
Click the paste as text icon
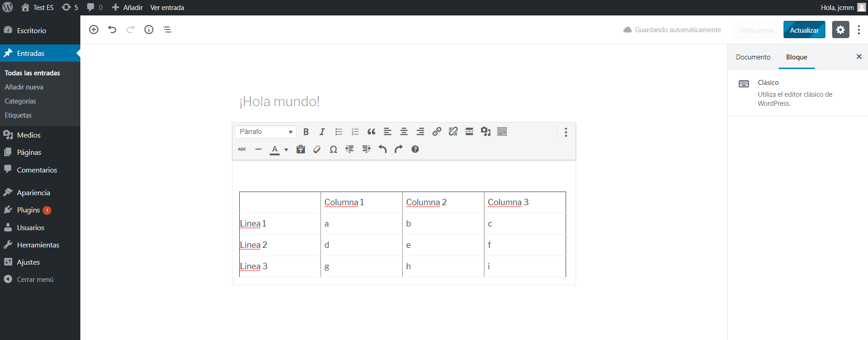coord(301,149)
